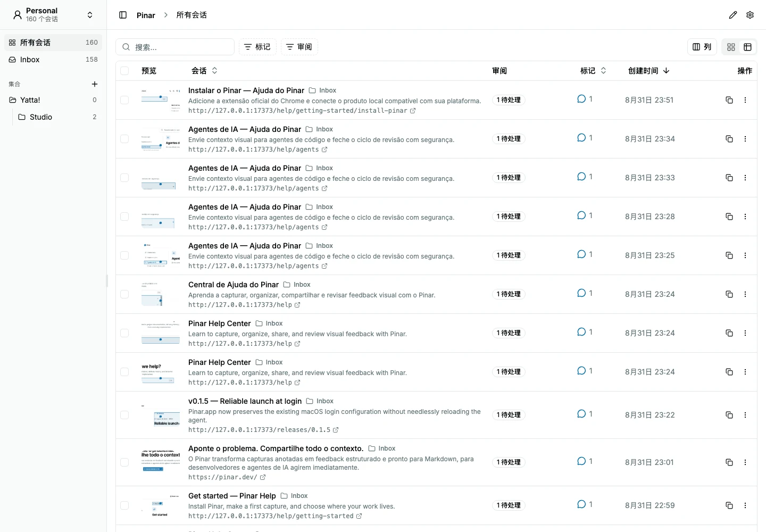Switch to grid view layout

731,47
